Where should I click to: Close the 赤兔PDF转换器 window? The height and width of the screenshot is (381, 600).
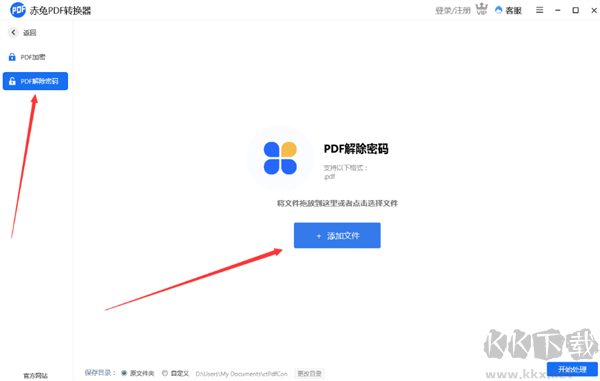click(x=594, y=10)
